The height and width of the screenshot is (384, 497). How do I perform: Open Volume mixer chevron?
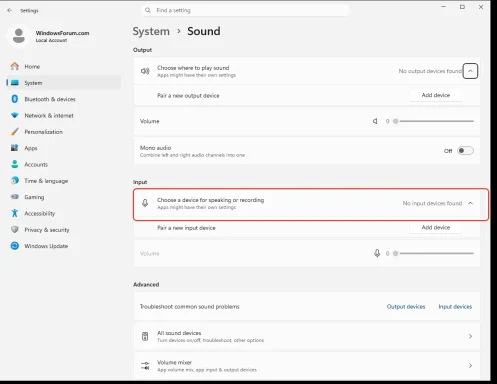pyautogui.click(x=470, y=366)
